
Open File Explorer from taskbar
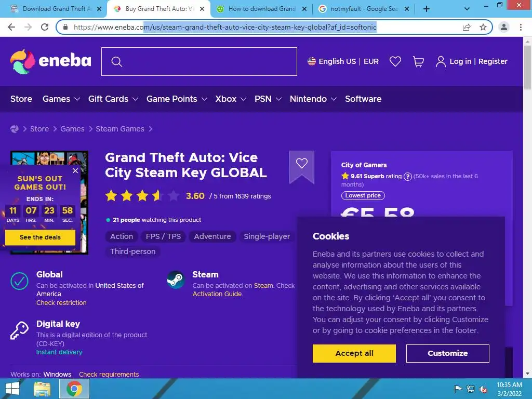click(42, 389)
